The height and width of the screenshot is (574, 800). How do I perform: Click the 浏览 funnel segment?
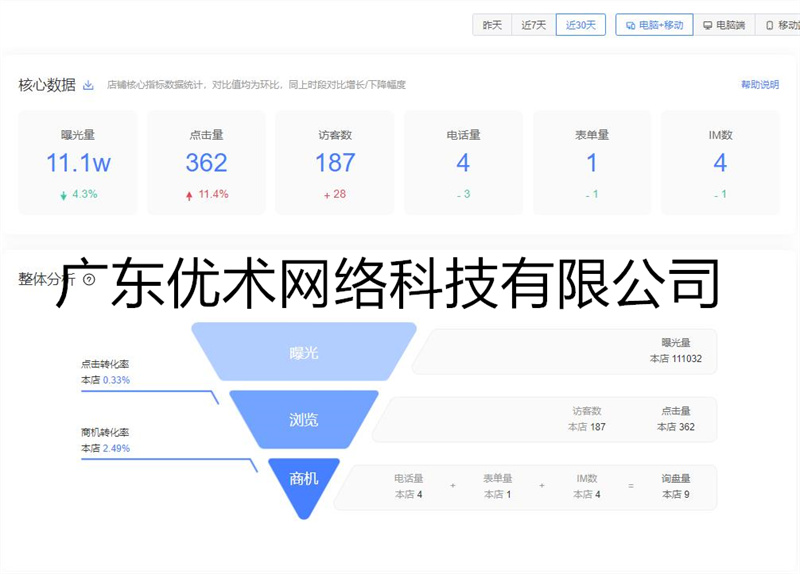(x=304, y=419)
